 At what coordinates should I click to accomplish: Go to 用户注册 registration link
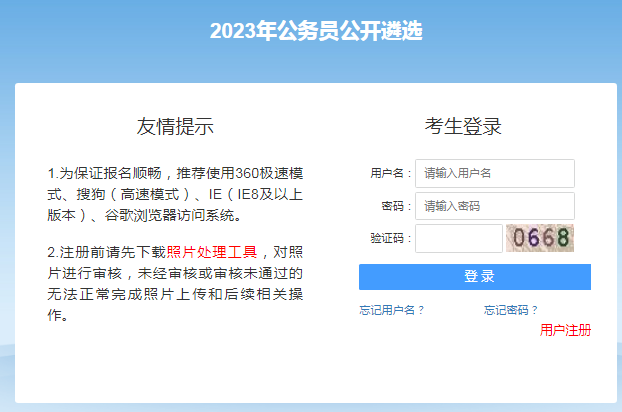[565, 330]
